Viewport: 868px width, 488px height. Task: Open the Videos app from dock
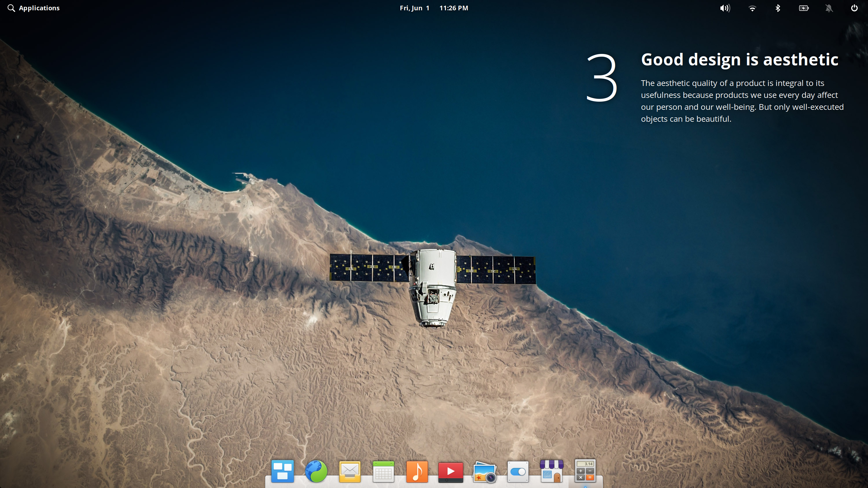point(451,471)
